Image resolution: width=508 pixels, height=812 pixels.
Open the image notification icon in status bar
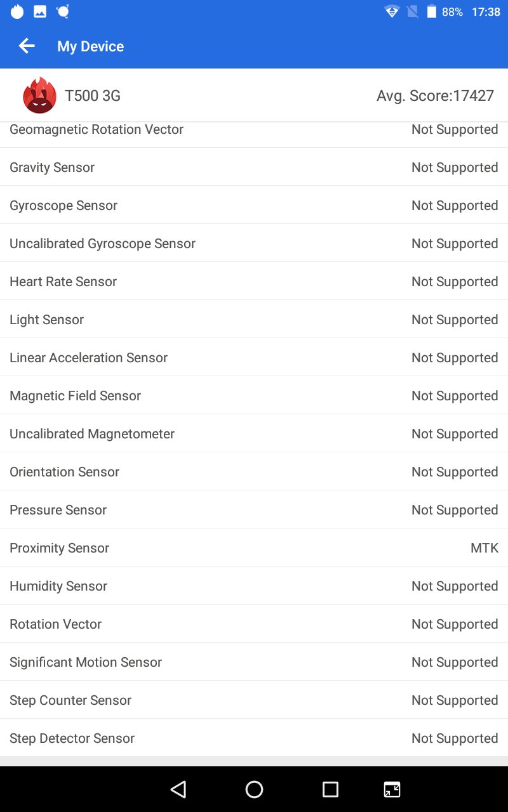coord(40,11)
